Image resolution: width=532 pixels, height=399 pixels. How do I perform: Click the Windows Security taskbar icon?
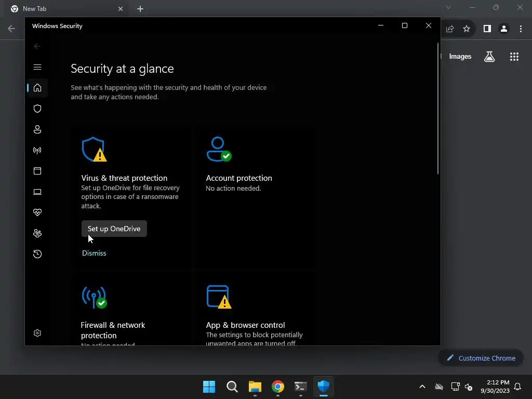(323, 387)
